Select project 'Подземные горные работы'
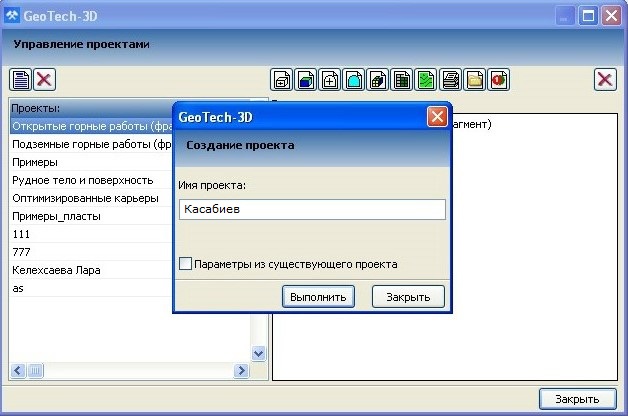The image size is (628, 416). [91, 144]
